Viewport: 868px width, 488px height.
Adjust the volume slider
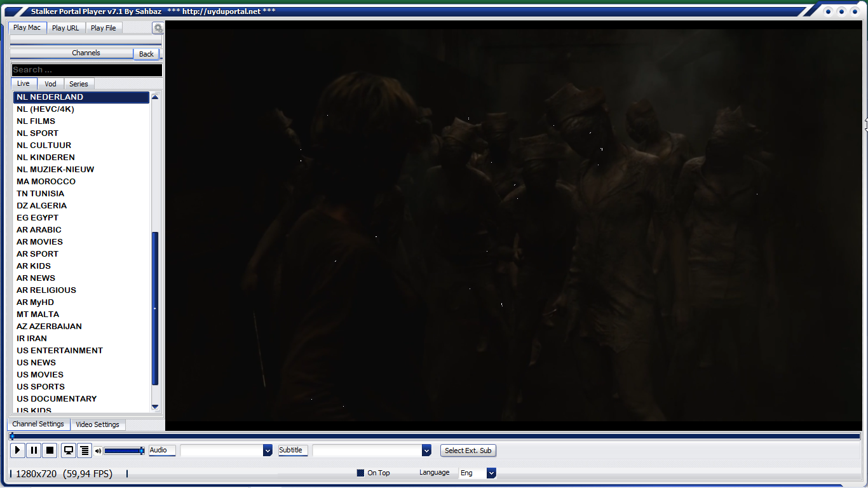pos(125,451)
